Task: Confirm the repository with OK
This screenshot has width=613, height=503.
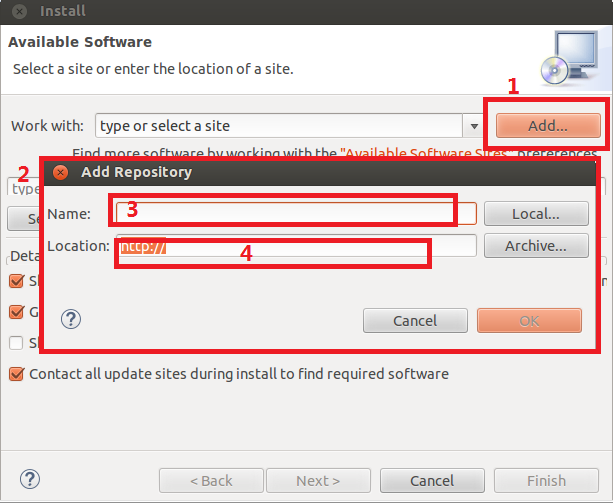Action: [x=529, y=320]
